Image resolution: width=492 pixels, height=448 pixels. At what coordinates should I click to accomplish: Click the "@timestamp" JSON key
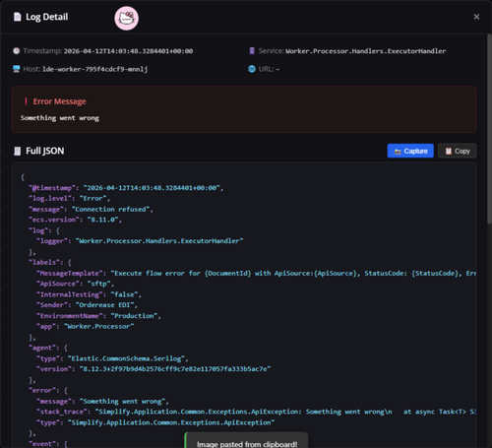52,188
